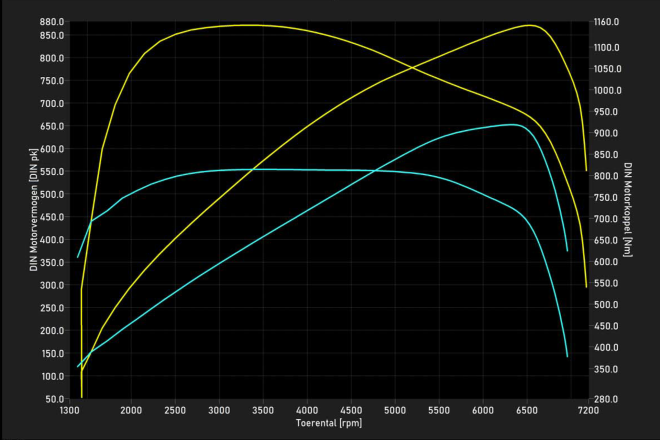Screen dimensions: 660x440
Task: Click the 50.0 label on left axis
Action: pyautogui.click(x=55, y=399)
